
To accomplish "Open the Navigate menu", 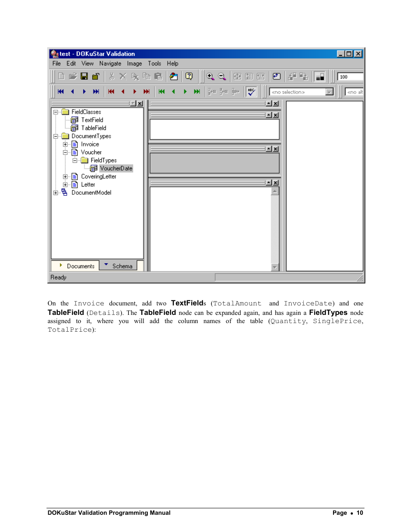I will click(110, 63).
